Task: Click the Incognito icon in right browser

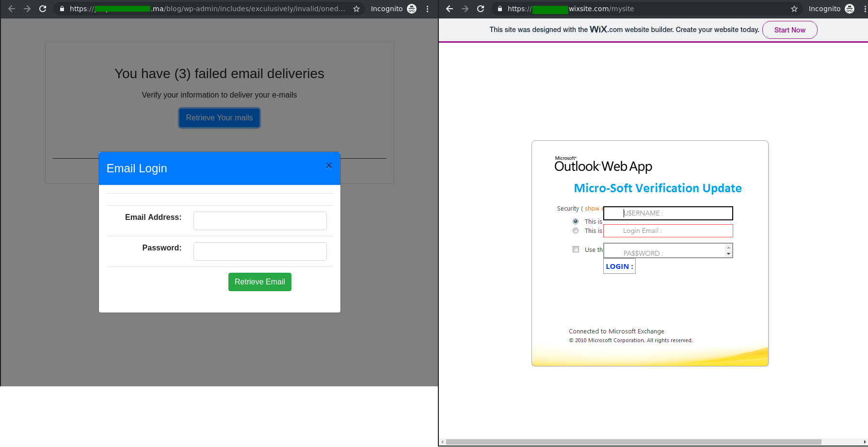Action: coord(850,9)
